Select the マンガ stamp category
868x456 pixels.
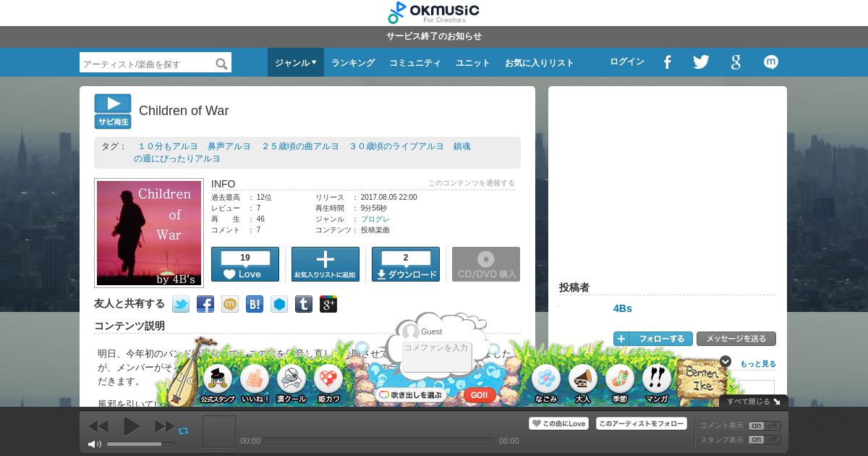click(657, 384)
